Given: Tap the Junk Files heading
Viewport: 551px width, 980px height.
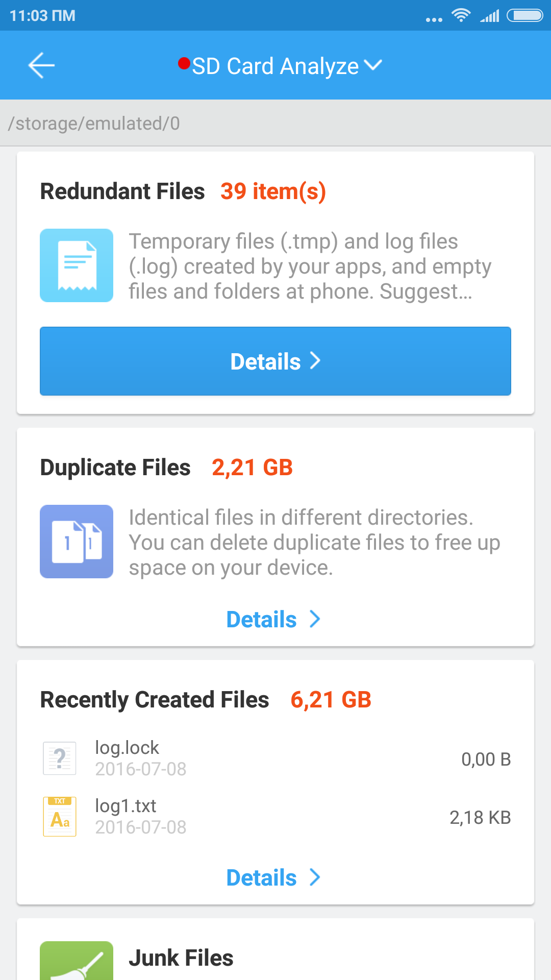Looking at the screenshot, I should pyautogui.click(x=181, y=958).
